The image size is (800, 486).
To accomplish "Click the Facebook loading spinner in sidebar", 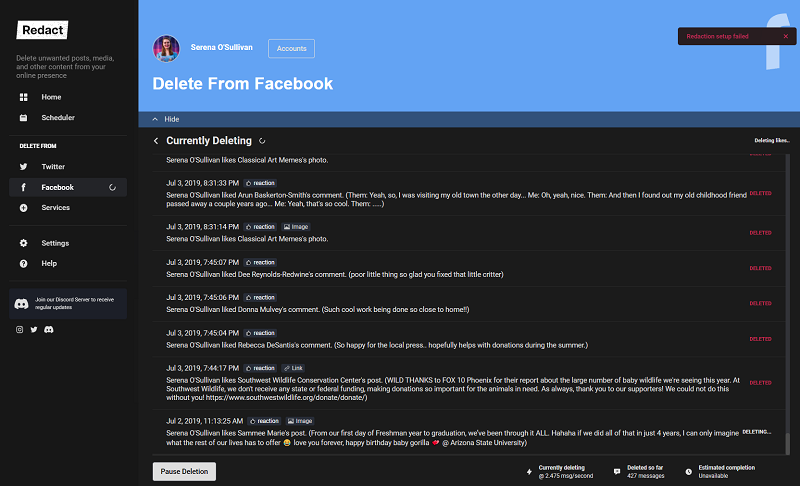I will (112, 188).
